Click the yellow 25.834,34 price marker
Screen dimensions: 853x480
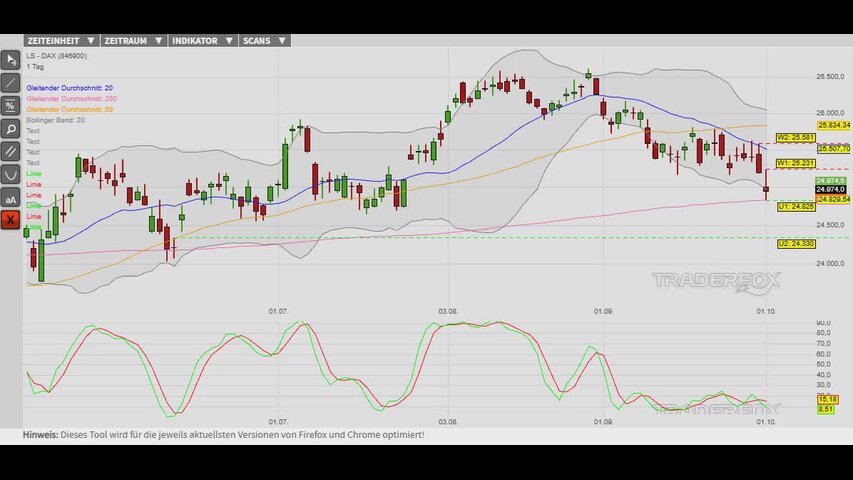833,125
